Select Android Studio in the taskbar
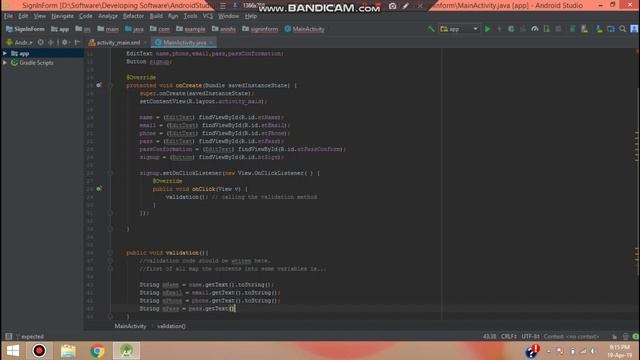This screenshot has height=360, width=640. click(127, 351)
